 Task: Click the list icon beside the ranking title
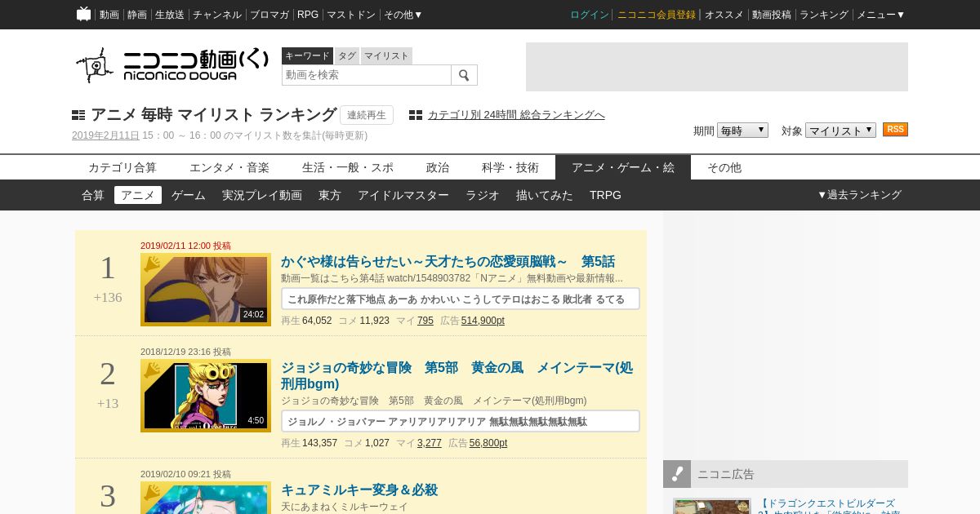coord(78,115)
